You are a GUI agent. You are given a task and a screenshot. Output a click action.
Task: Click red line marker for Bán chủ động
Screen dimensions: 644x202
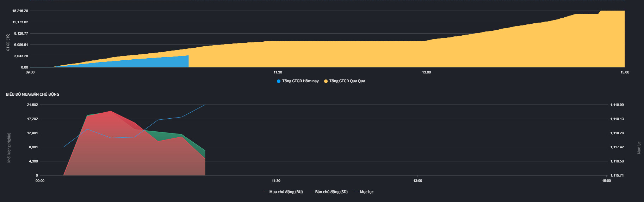[x=312, y=192]
